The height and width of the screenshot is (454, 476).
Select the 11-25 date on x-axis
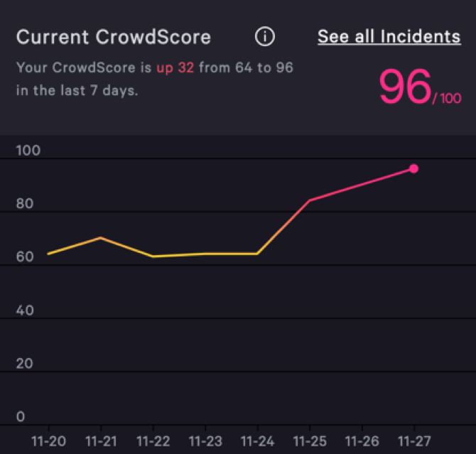(x=309, y=441)
